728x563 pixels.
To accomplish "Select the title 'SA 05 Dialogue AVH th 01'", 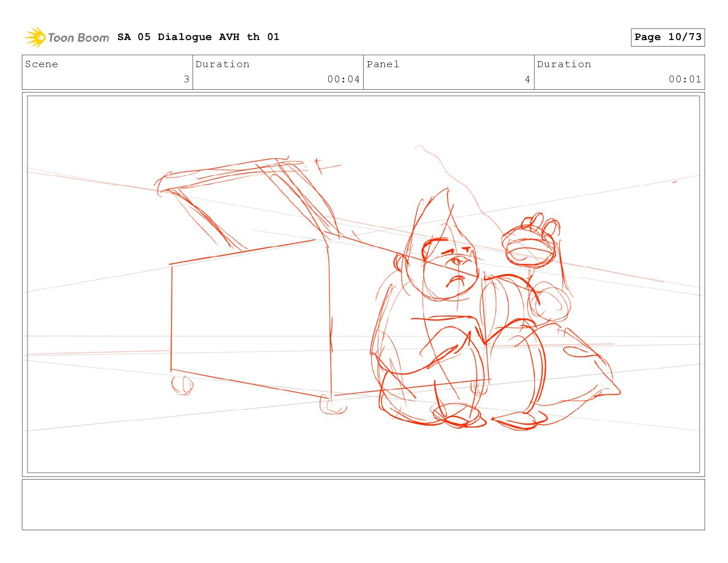I will point(198,37).
